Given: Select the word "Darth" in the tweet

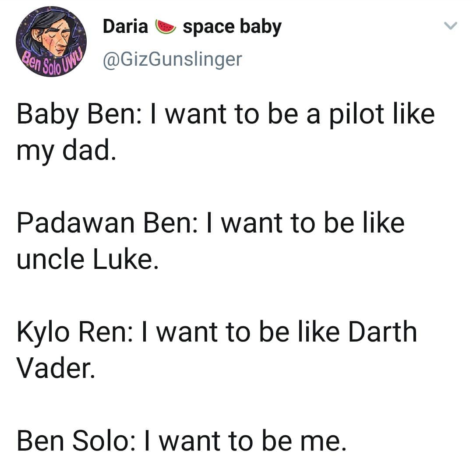Looking at the screenshot, I should tap(382, 332).
